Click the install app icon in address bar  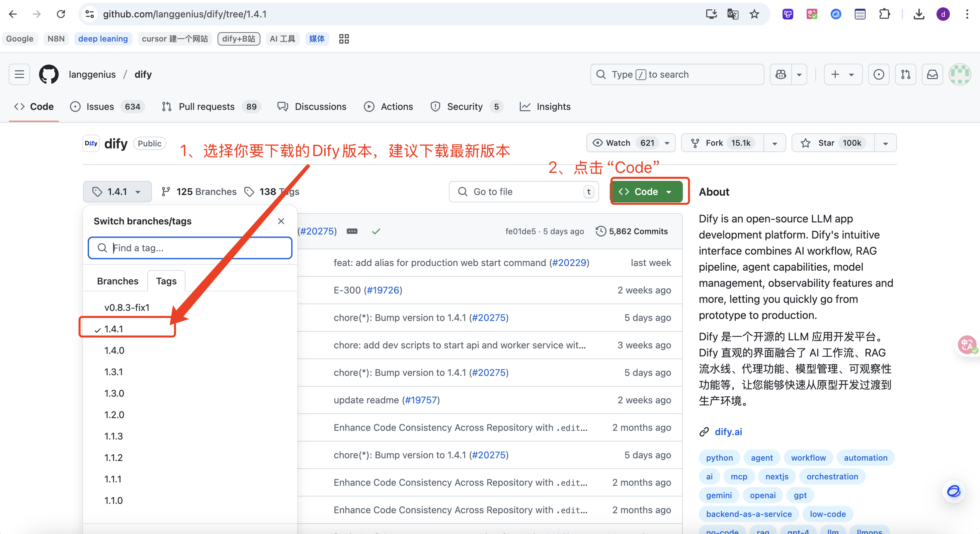(712, 14)
